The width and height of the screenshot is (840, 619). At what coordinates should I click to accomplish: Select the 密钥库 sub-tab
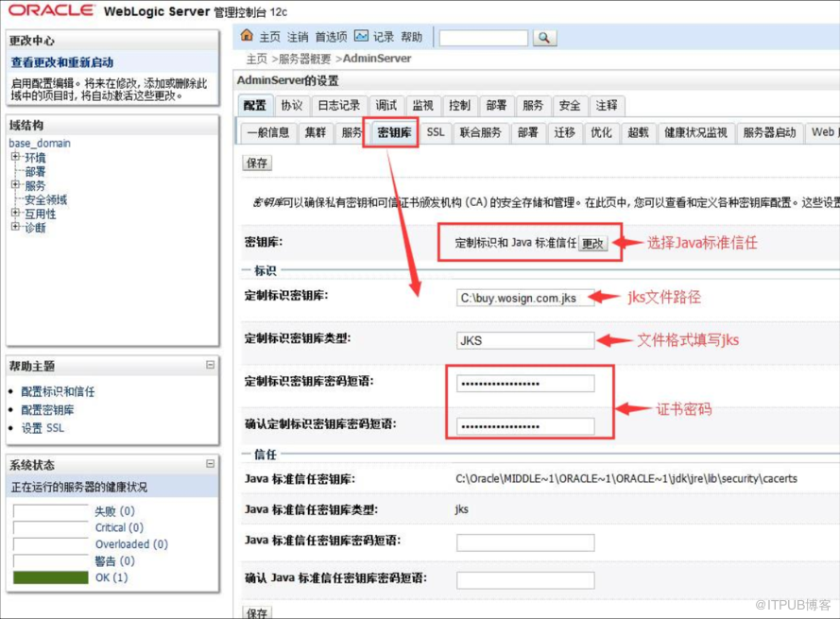(x=394, y=132)
